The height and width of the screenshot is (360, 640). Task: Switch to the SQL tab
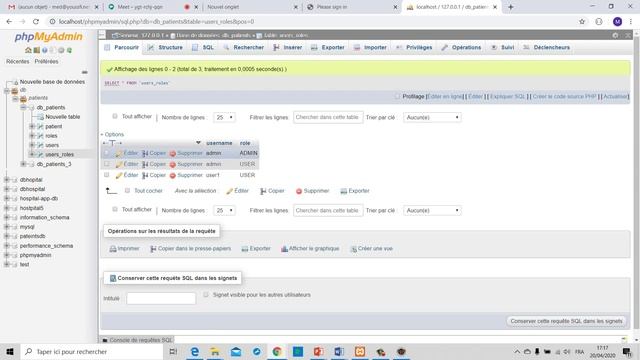tap(203, 48)
